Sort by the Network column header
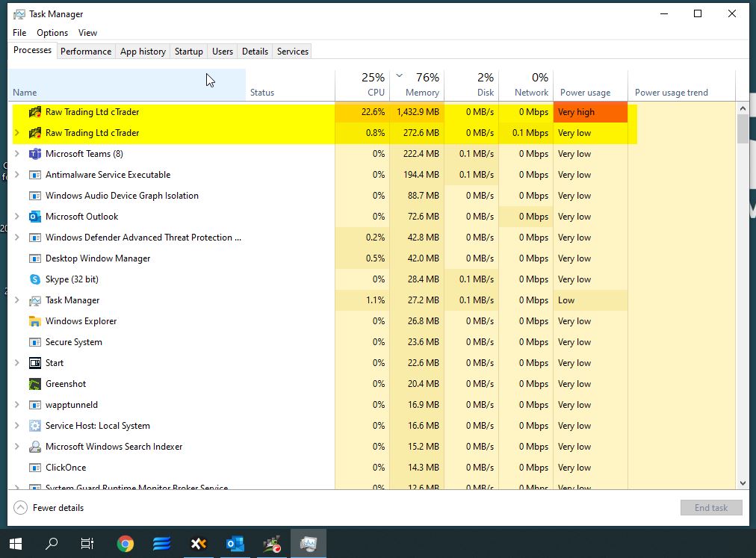 tap(525, 85)
